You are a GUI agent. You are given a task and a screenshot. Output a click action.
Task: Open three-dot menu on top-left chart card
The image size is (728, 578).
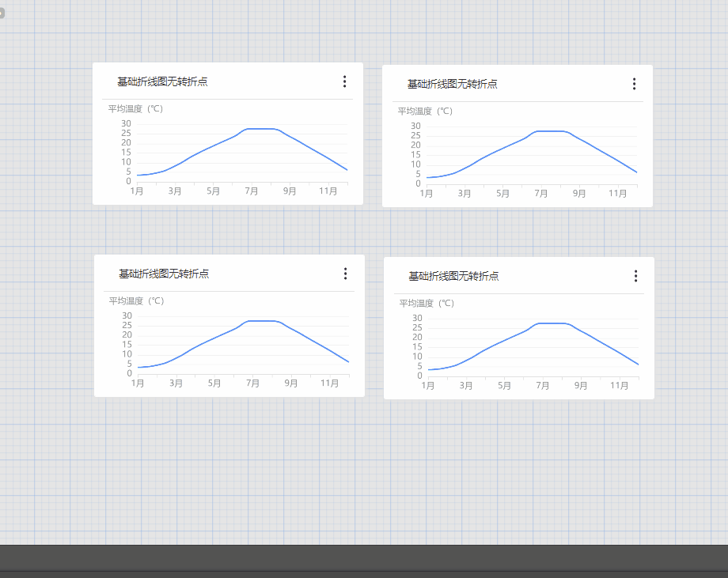[344, 81]
